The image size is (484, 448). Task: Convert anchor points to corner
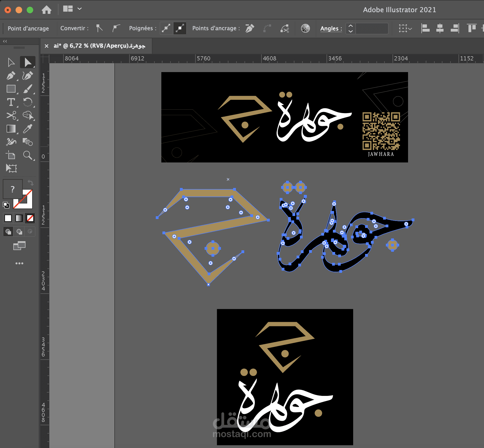[x=100, y=28]
